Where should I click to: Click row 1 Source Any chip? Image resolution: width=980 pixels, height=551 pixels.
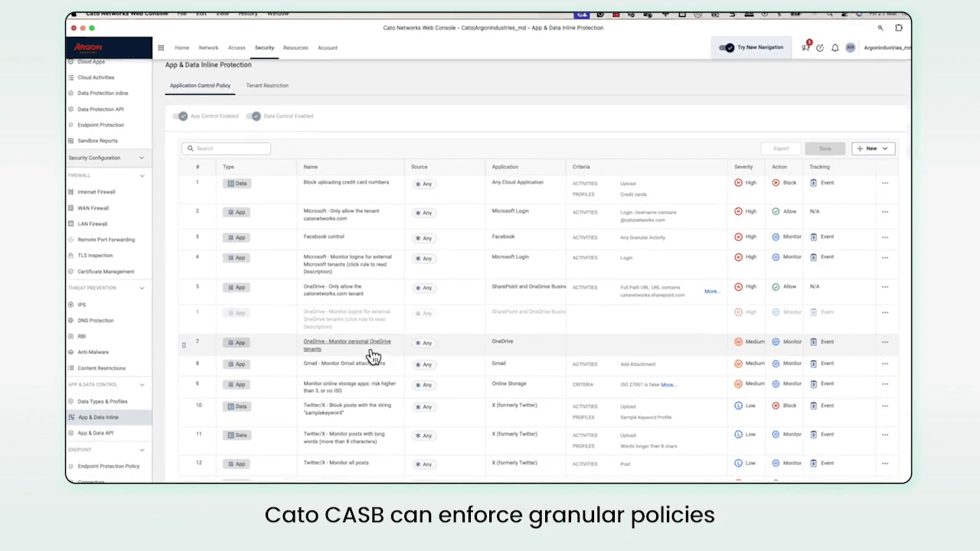[x=423, y=184]
